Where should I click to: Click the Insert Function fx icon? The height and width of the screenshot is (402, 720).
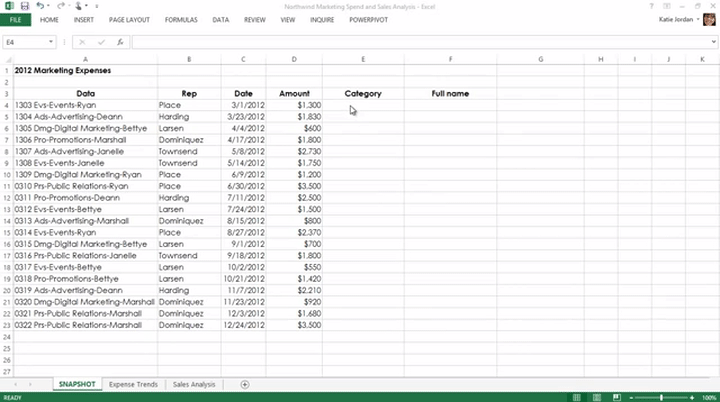(120, 43)
